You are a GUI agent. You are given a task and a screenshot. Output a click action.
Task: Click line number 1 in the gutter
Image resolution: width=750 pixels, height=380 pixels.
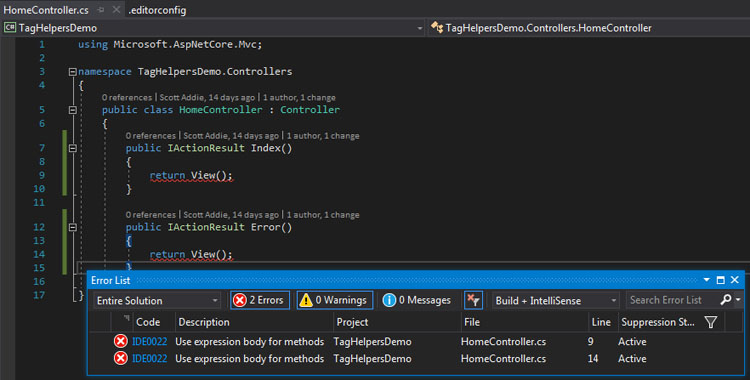(42, 45)
